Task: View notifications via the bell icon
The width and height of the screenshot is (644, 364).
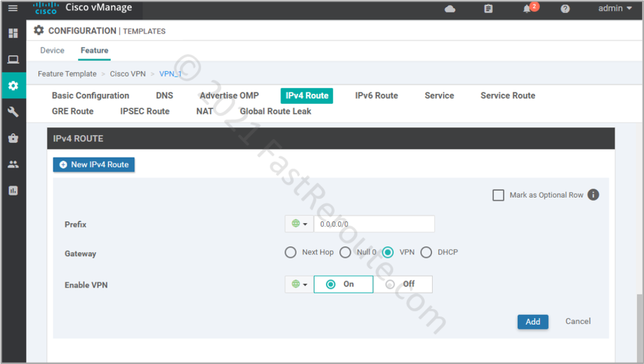Action: [x=527, y=9]
